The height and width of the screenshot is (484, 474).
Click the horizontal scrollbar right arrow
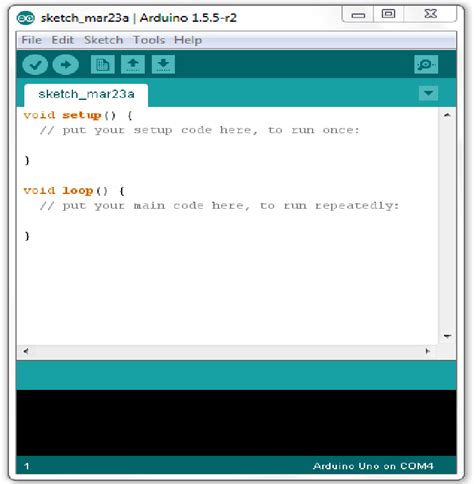click(x=428, y=351)
